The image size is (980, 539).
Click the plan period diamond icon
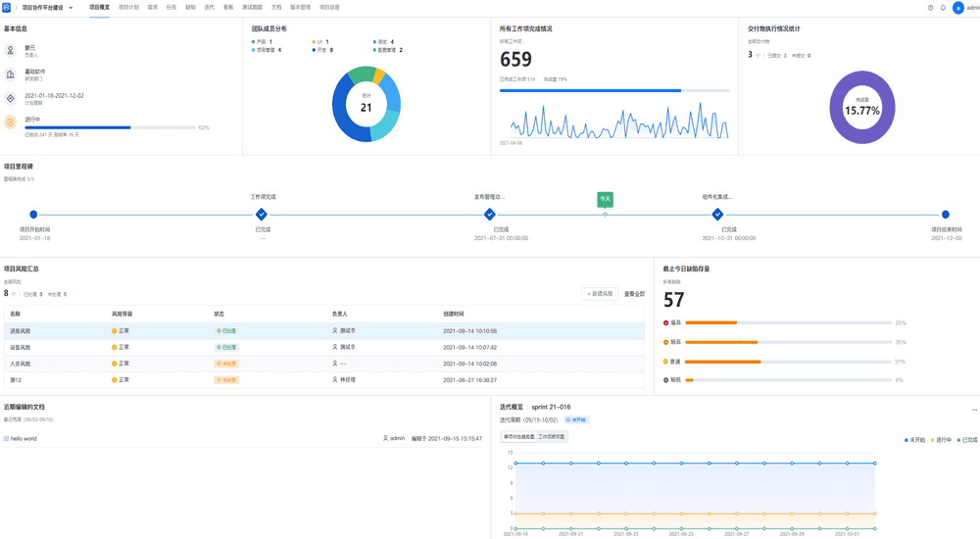pos(11,98)
